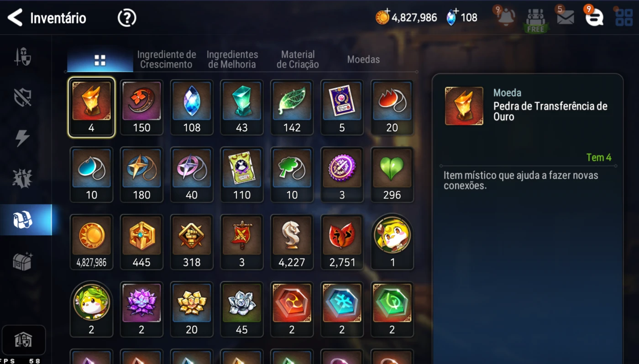Open the Material de Criação tab
Image resolution: width=639 pixels, height=364 pixels.
298,59
